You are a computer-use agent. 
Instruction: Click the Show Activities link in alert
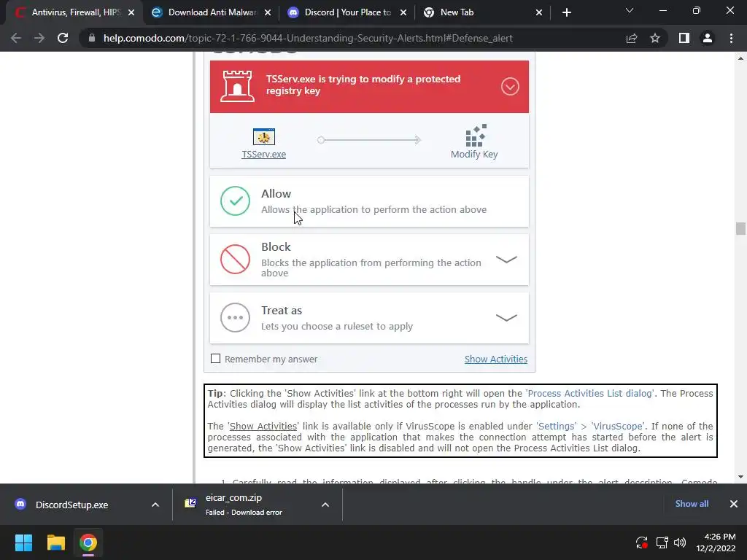tap(496, 359)
